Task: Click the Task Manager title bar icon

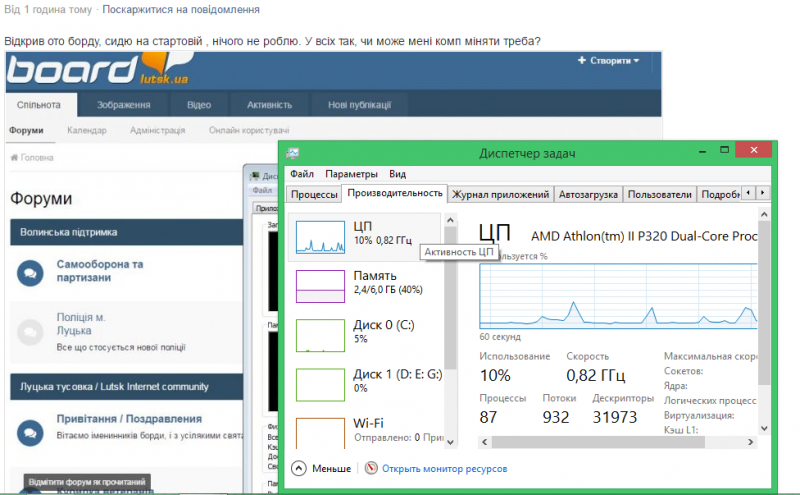Action: coord(294,153)
